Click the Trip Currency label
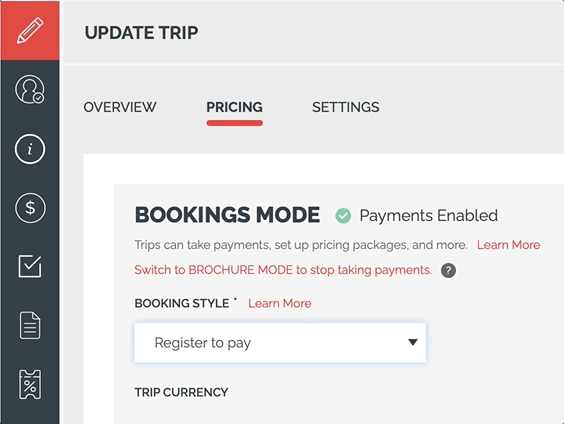Image resolution: width=564 pixels, height=424 pixels. point(181,392)
